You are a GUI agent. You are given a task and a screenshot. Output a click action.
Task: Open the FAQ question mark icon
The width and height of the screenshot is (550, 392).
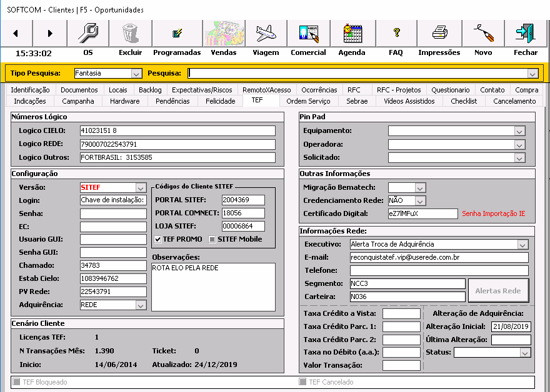[x=396, y=32]
